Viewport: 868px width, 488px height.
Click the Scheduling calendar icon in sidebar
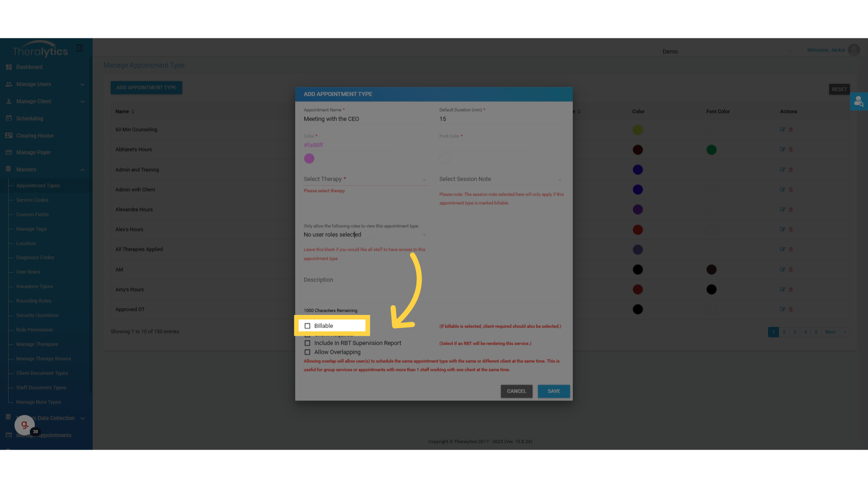point(9,118)
